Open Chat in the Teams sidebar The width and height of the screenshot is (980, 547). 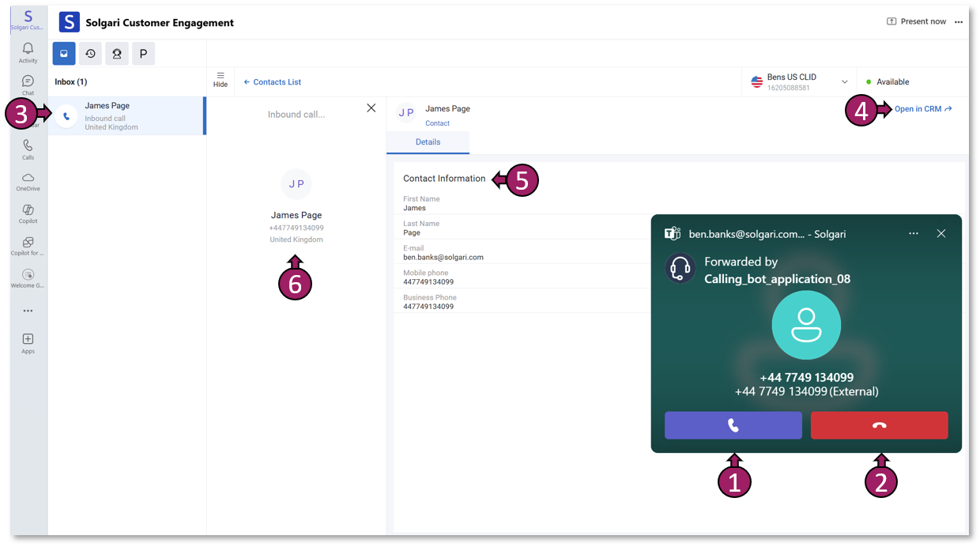[28, 85]
